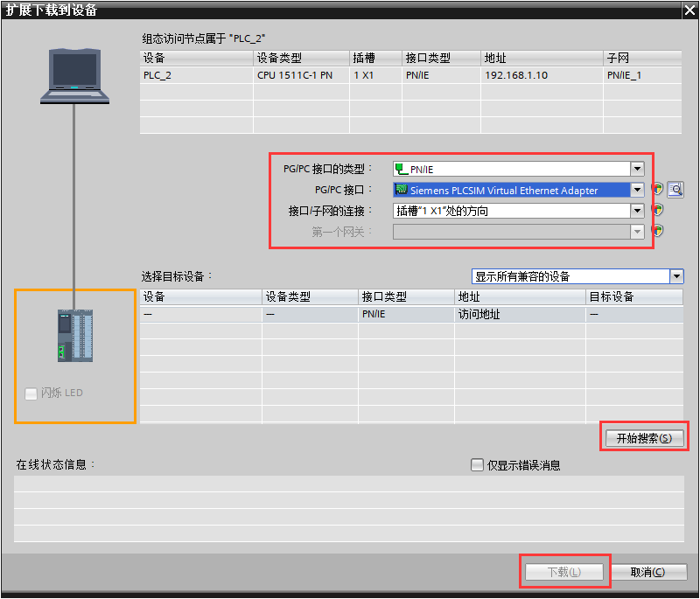Click the 插槽 column header
700x599 pixels.
(x=375, y=58)
